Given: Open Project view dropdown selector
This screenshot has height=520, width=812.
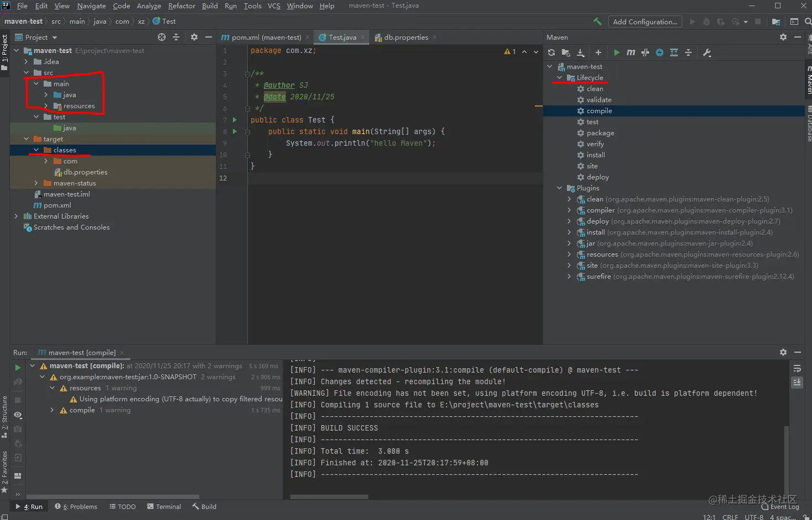Looking at the screenshot, I should pyautogui.click(x=36, y=37).
